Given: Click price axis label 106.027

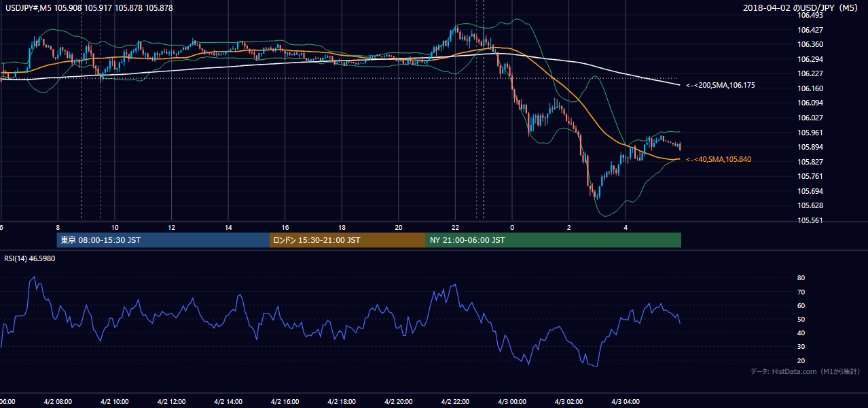Looking at the screenshot, I should point(809,118).
